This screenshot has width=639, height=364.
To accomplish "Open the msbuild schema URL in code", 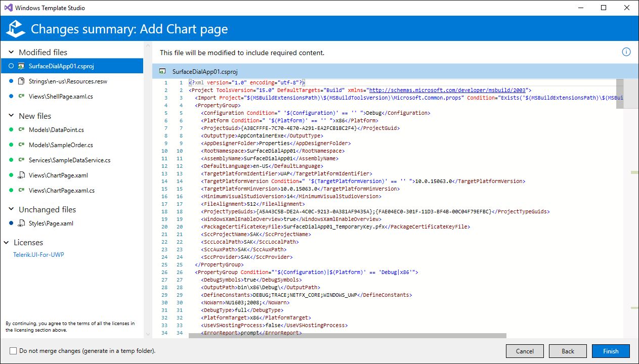I will click(x=449, y=90).
